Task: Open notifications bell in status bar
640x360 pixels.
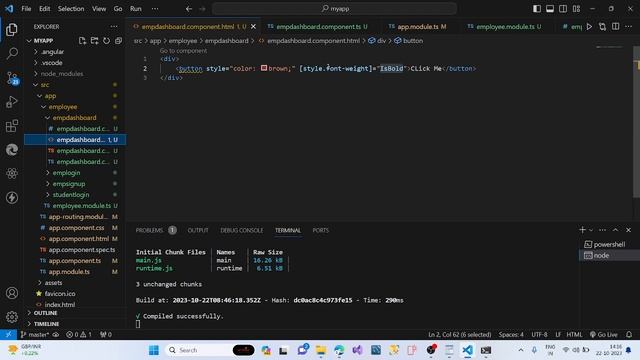Action: (629, 334)
